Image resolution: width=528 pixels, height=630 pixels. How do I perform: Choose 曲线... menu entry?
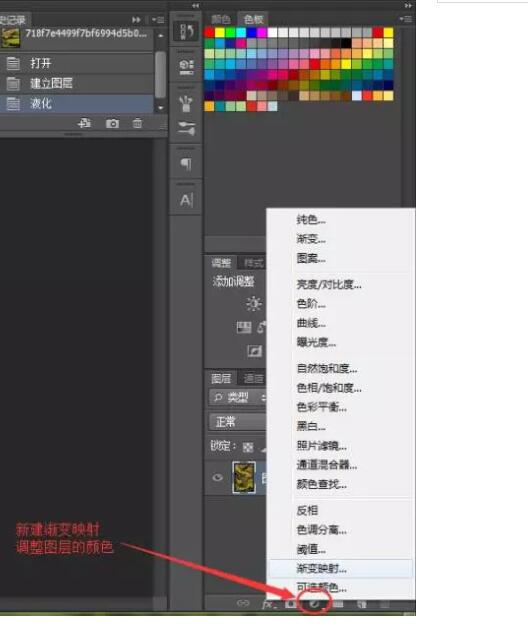pyautogui.click(x=340, y=323)
